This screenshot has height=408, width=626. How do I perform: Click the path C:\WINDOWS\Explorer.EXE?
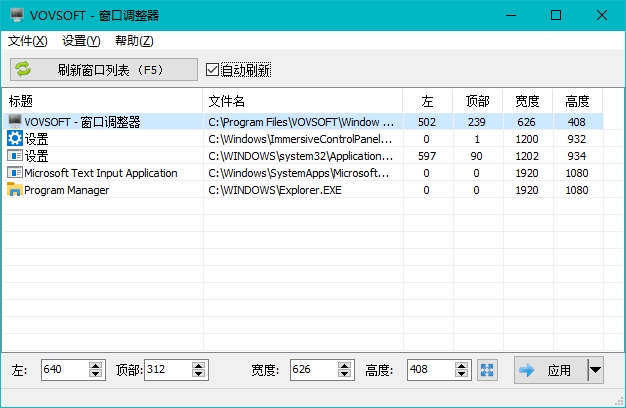[275, 190]
